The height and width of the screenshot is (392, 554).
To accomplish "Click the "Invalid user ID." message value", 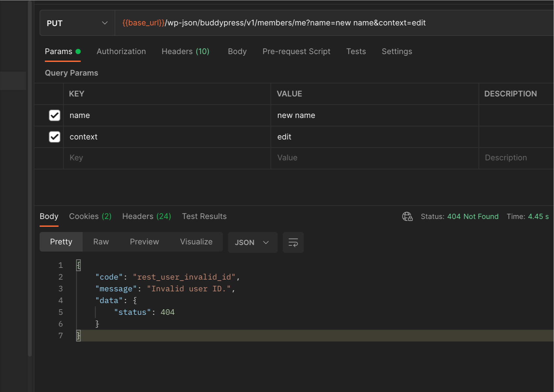I will [x=189, y=289].
